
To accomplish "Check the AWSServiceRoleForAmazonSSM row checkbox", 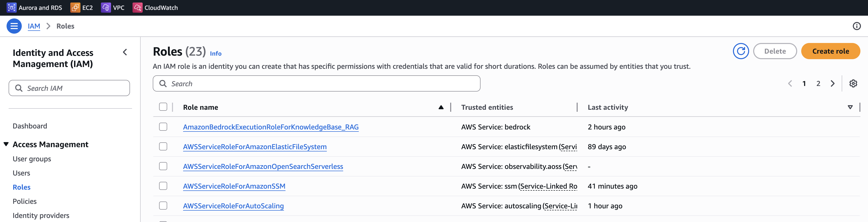I will pos(163,186).
